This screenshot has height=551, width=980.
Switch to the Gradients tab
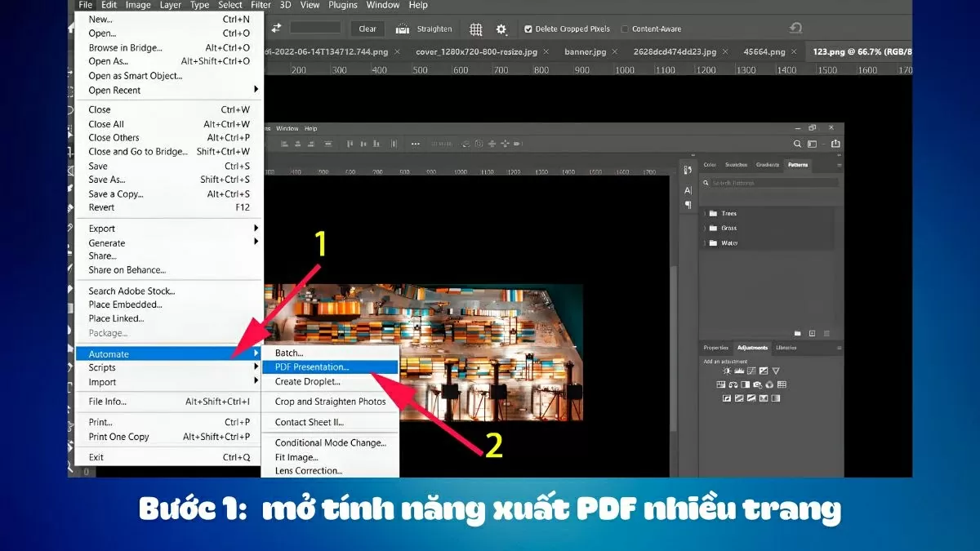pos(768,164)
